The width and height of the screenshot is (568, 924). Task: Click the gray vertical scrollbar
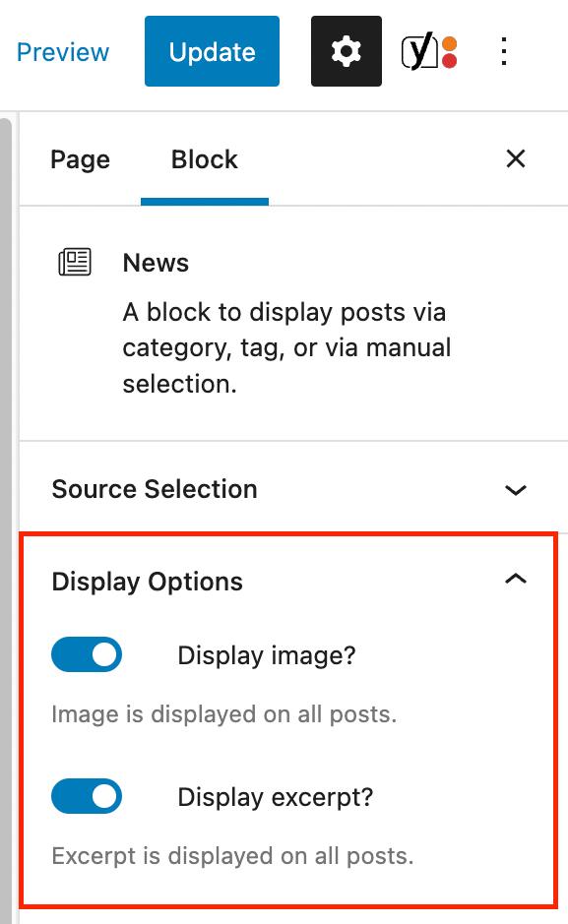[5, 519]
